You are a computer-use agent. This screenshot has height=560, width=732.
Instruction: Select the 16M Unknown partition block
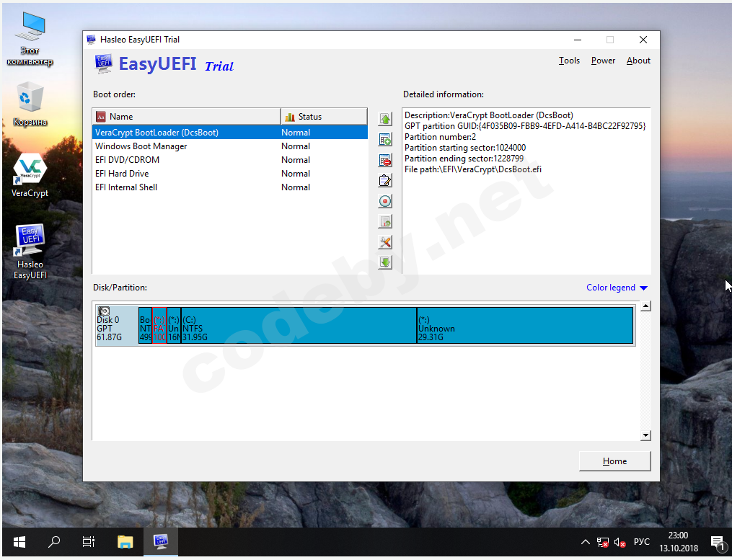174,325
